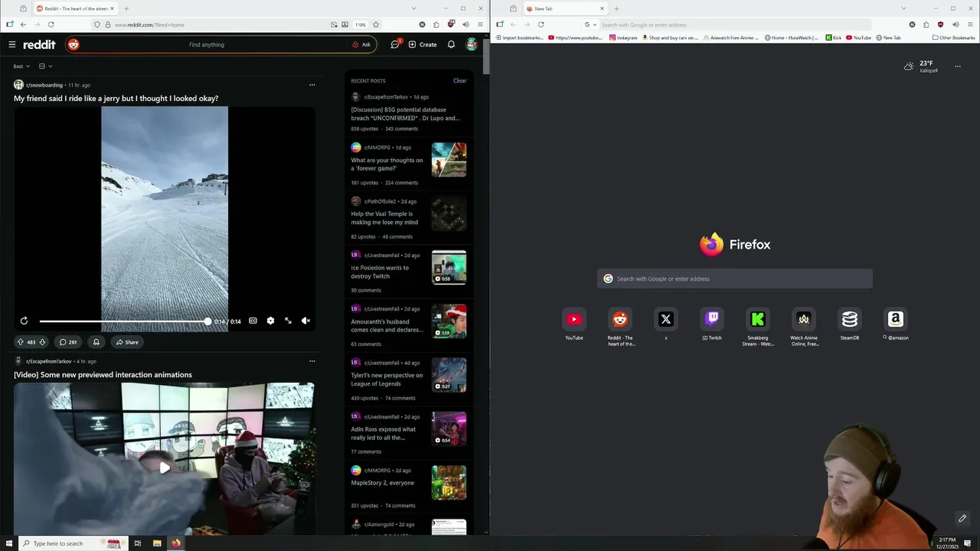Click the Ask button in Reddit search
980x551 pixels.
361,44
